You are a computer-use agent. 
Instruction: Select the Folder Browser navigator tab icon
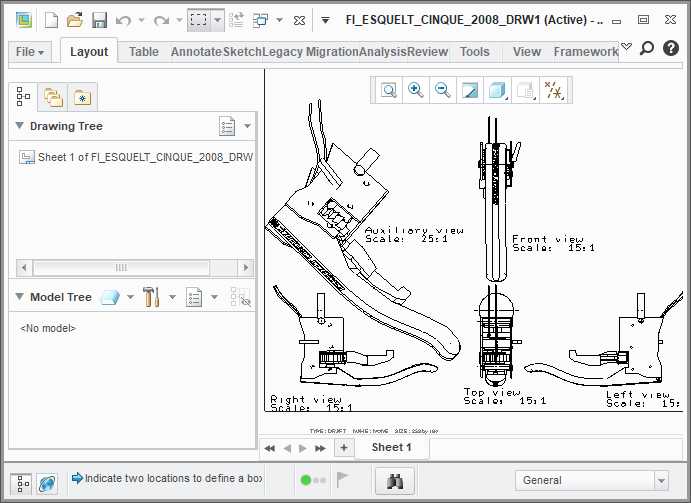(52, 97)
